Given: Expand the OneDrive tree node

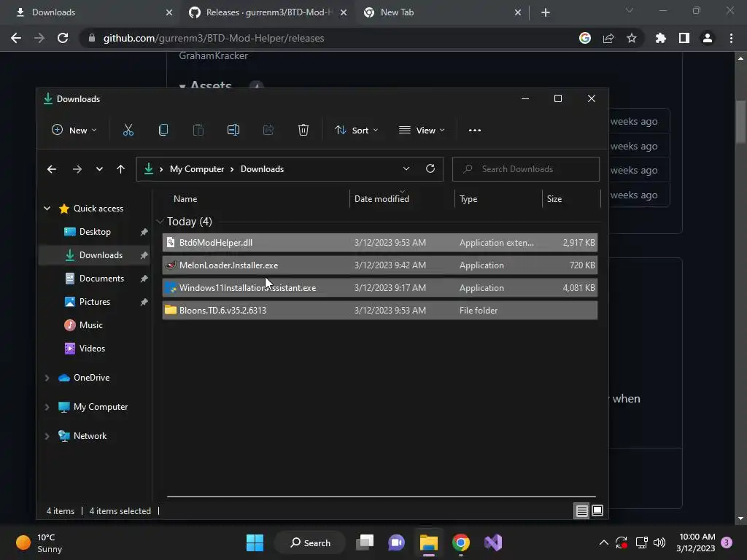Looking at the screenshot, I should click(x=47, y=378).
